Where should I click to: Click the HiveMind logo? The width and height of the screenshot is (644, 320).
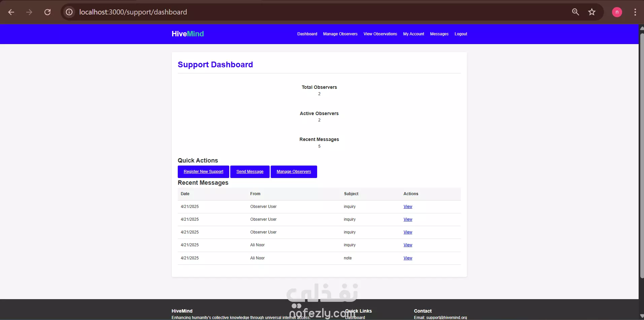point(188,34)
